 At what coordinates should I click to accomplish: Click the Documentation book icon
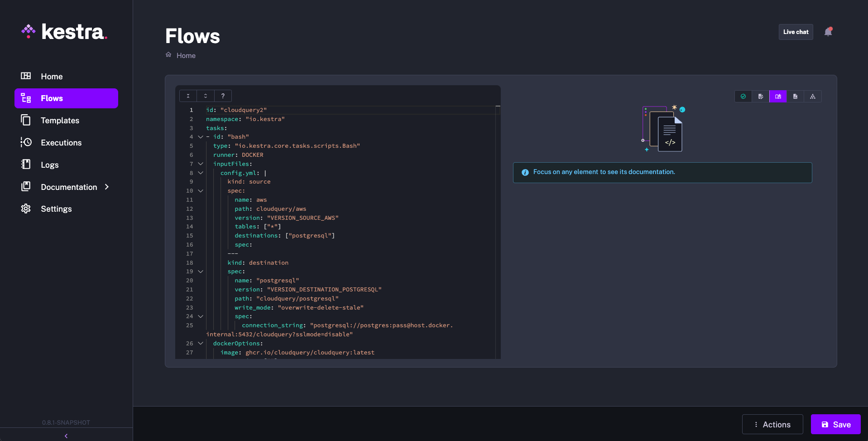(26, 186)
